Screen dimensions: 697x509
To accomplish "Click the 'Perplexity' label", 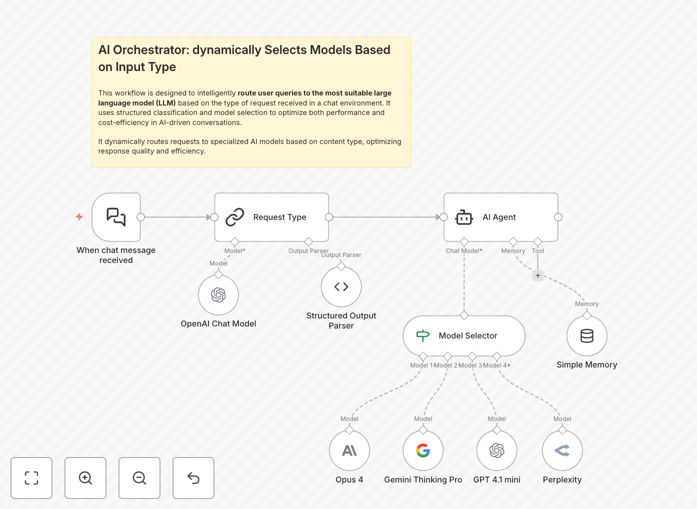I will pos(562,480).
